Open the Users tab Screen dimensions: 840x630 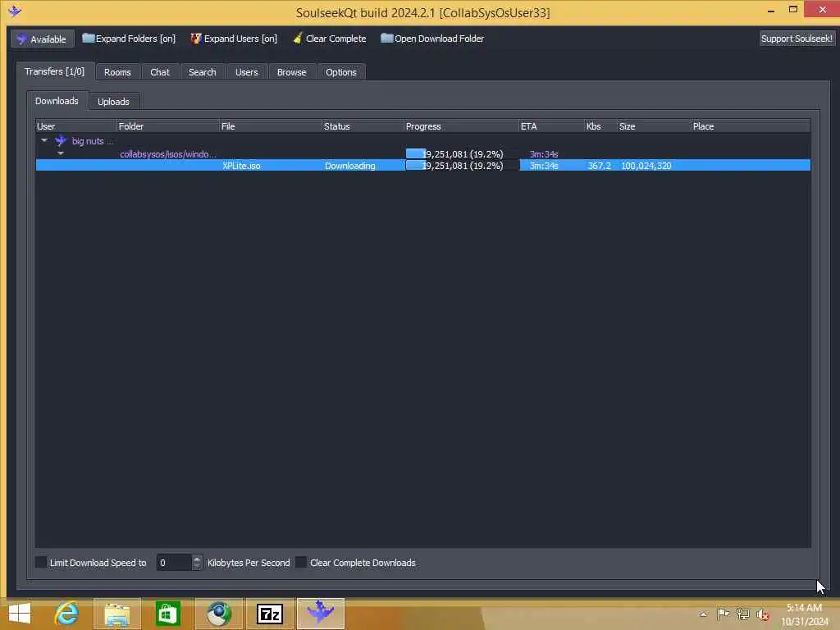point(246,72)
